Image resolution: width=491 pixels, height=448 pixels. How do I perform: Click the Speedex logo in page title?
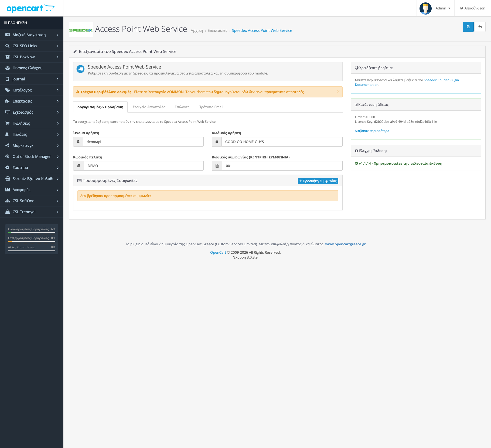tap(81, 30)
